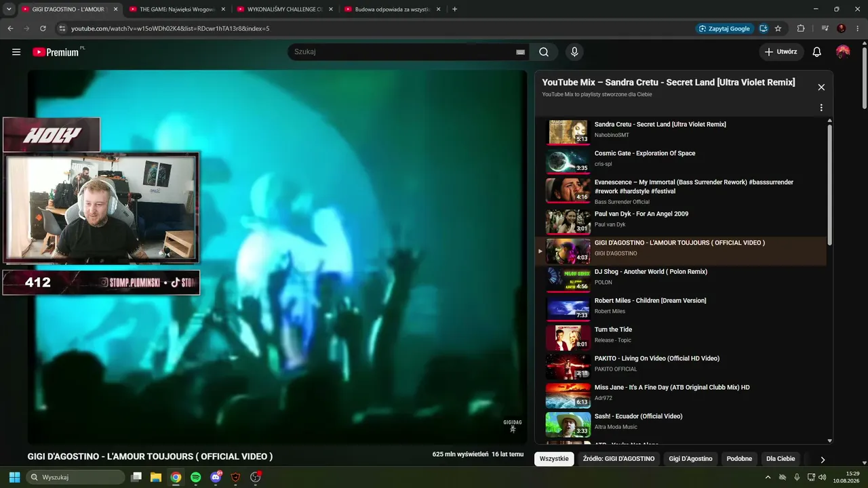Click the currently playing GIGI D'AGOSTINO playlist row
868x488 pixels.
click(681, 250)
